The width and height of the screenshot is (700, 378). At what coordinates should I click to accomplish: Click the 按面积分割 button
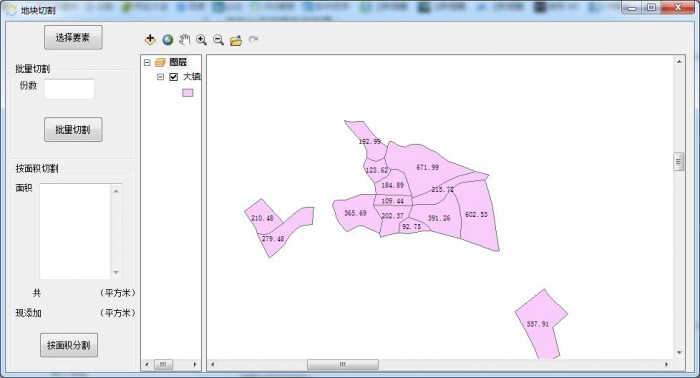click(69, 345)
